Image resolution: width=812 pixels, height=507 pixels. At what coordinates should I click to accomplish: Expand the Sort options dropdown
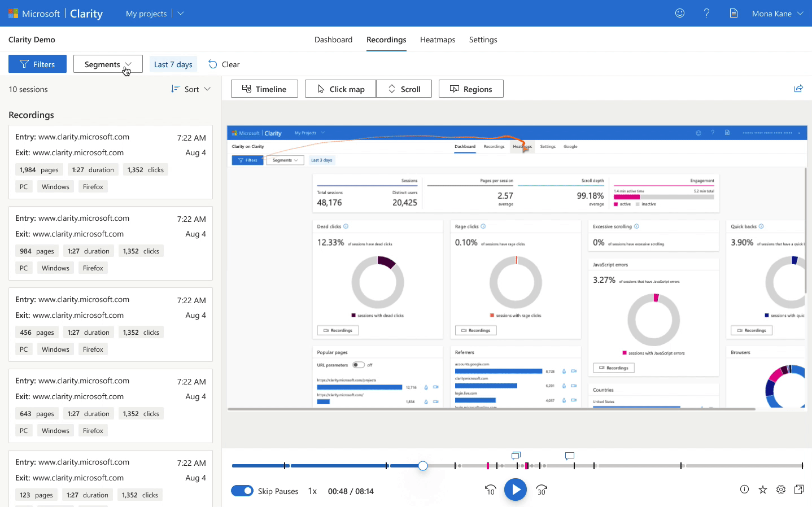point(191,89)
